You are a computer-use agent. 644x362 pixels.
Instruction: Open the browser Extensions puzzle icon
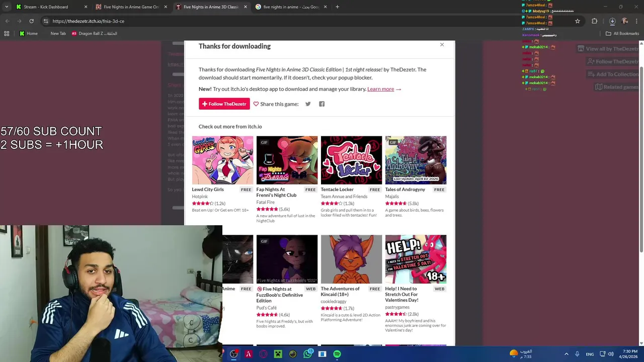point(595,21)
